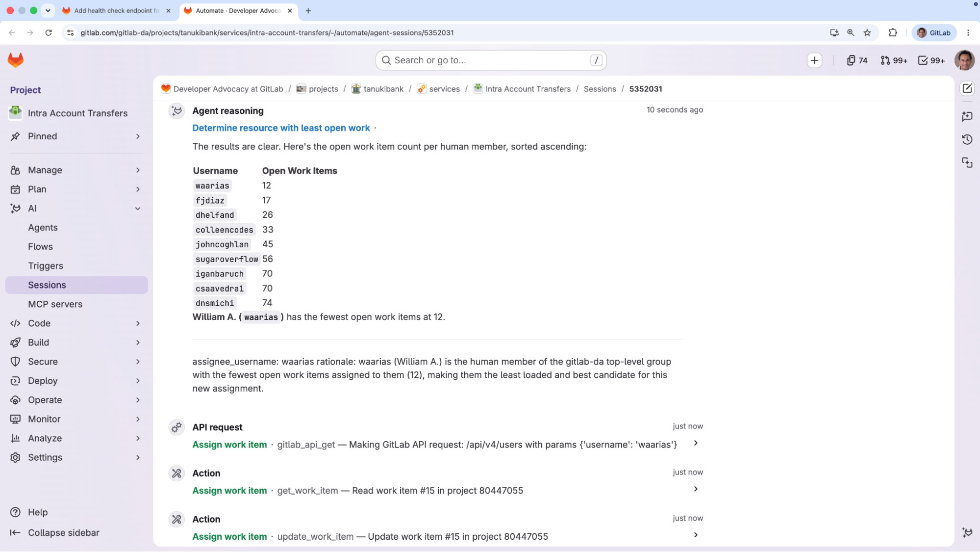The width and height of the screenshot is (980, 552).
Task: Open Chrome three-dot menu
Action: pos(968,33)
